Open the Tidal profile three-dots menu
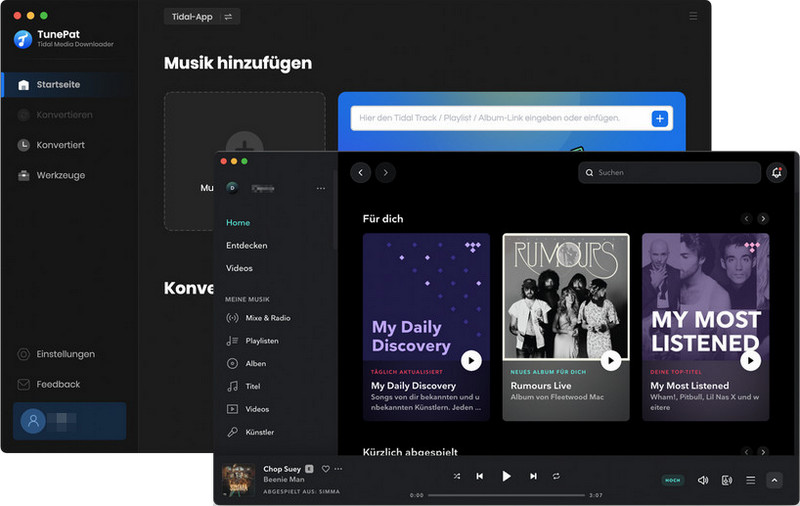The width and height of the screenshot is (800, 506). (x=320, y=188)
